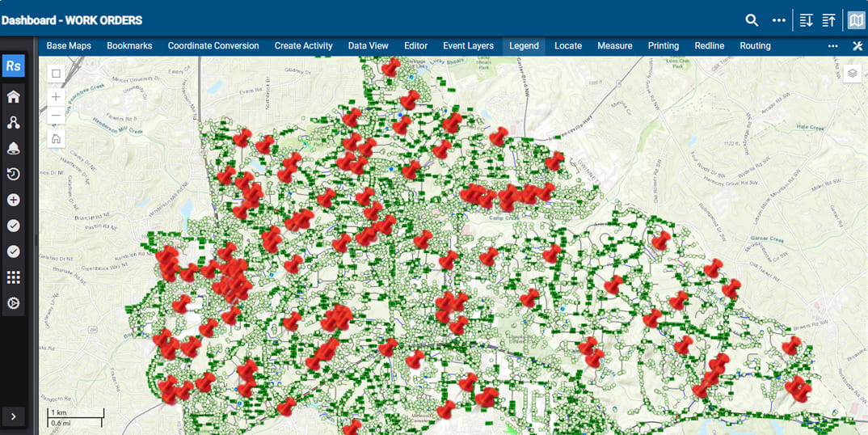Expand the sidebar with the chevron arrow

pyautogui.click(x=13, y=416)
